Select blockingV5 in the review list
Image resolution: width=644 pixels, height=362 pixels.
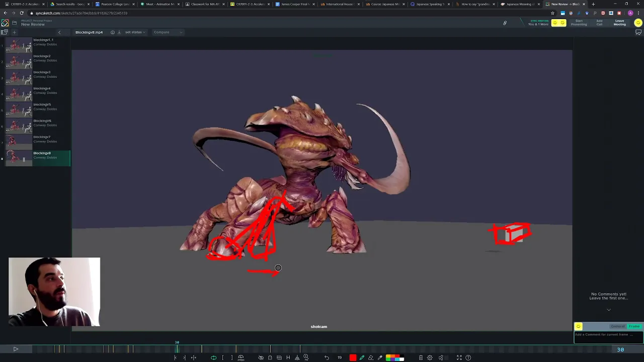click(x=38, y=110)
